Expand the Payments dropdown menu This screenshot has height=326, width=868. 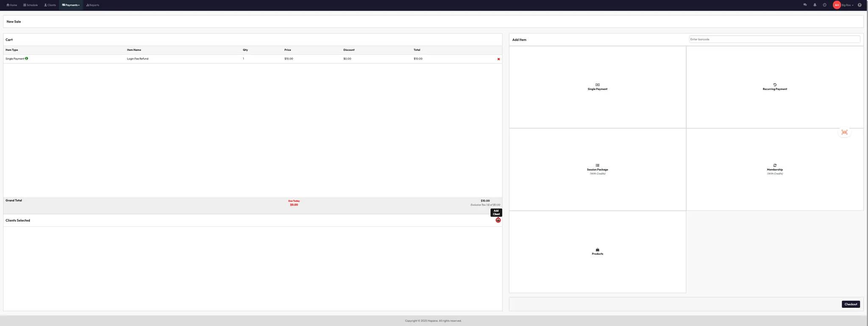pos(71,5)
